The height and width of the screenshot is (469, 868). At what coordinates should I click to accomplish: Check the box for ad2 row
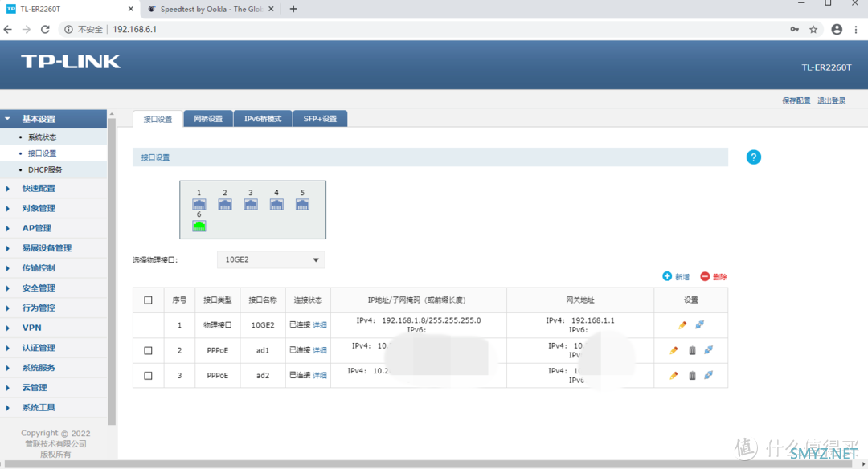pyautogui.click(x=148, y=376)
